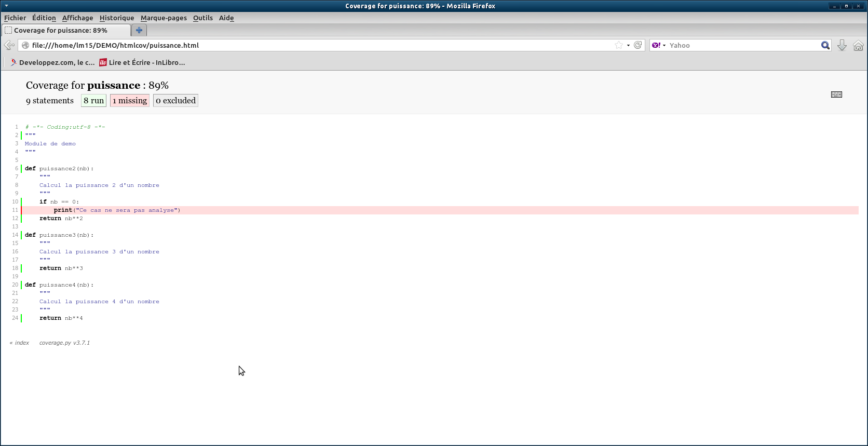Go to the Firefox home page icon
Image resolution: width=868 pixels, height=446 pixels.
pyautogui.click(x=858, y=46)
